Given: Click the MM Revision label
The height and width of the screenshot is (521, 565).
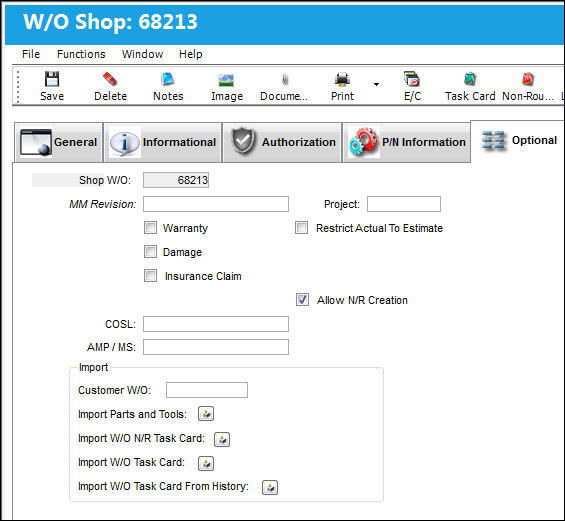Looking at the screenshot, I should coord(103,204).
